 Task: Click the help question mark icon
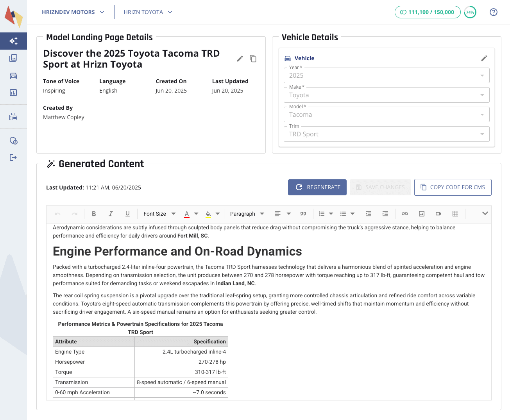pyautogui.click(x=493, y=12)
